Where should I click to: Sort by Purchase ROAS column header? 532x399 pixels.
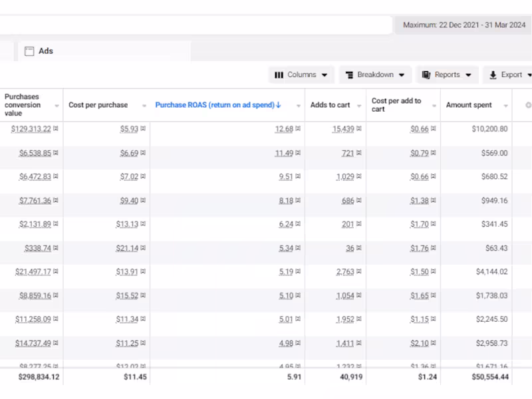215,105
